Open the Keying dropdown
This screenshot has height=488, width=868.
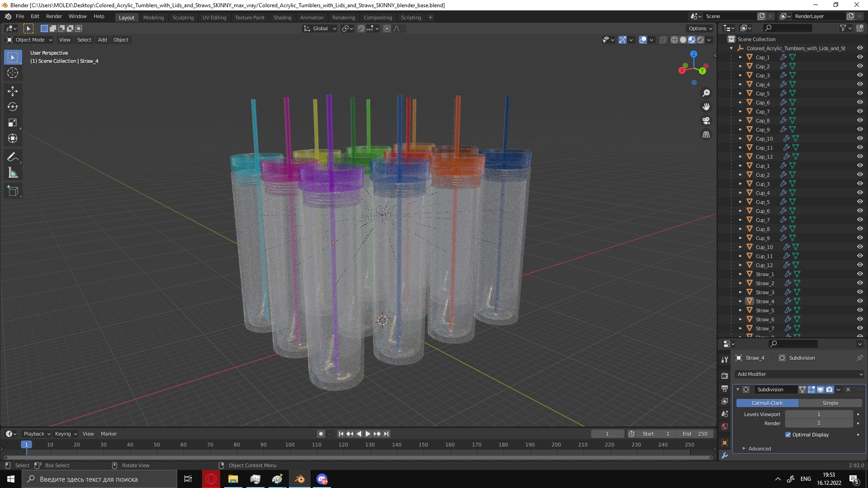(x=66, y=434)
